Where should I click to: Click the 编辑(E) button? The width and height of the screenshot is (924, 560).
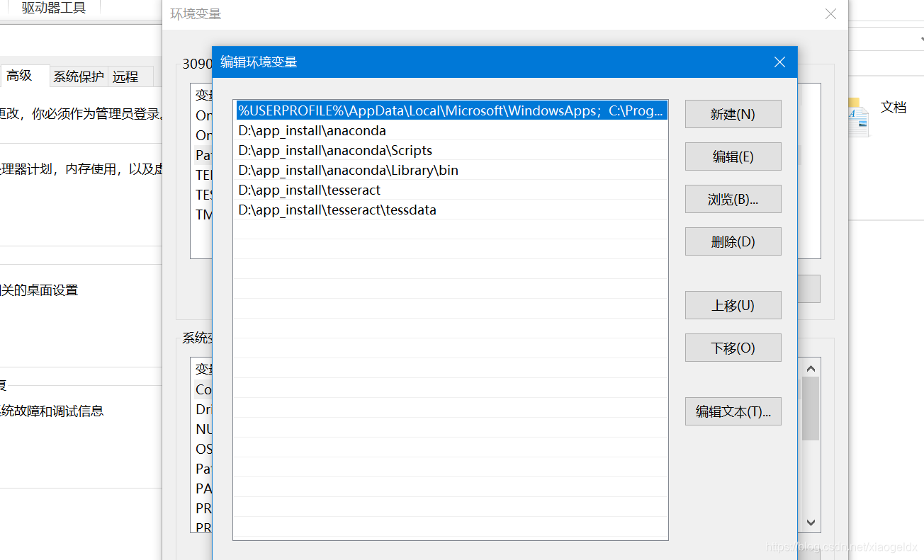tap(733, 156)
